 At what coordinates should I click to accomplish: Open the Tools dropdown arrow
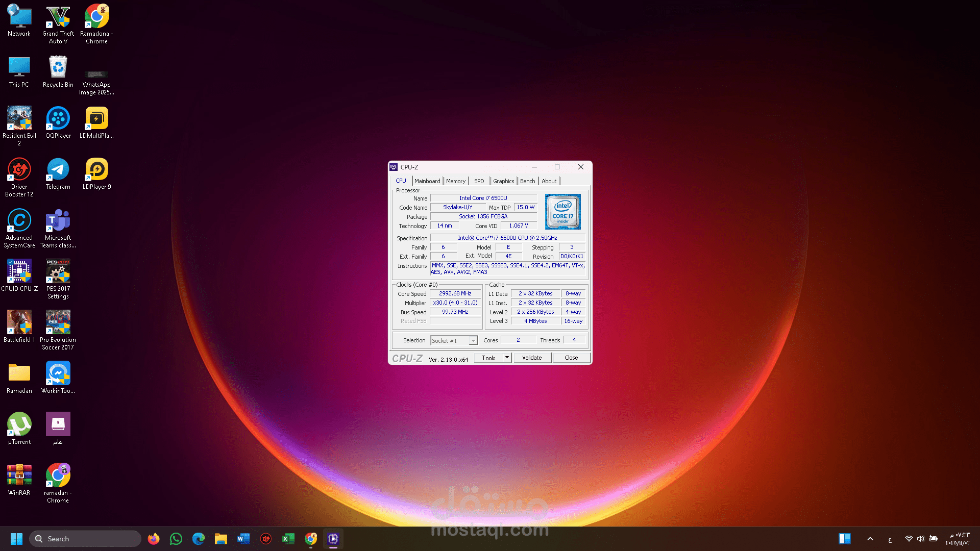pos(507,358)
